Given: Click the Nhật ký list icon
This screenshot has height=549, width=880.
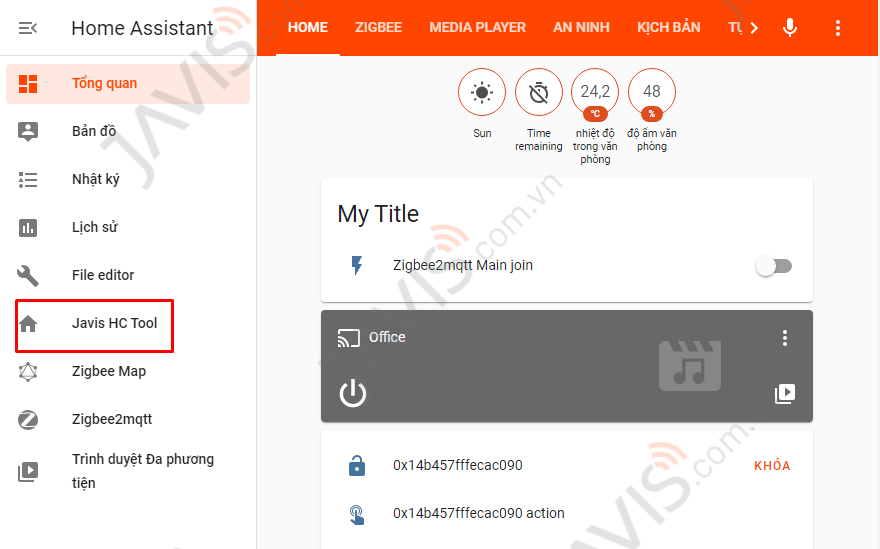Looking at the screenshot, I should [x=28, y=180].
